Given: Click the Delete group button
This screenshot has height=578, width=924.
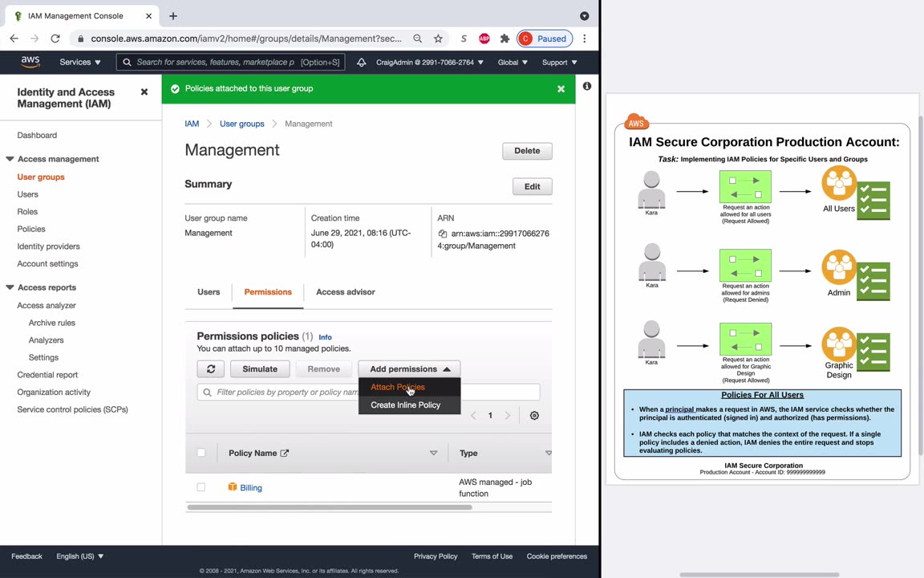Looking at the screenshot, I should [x=527, y=151].
